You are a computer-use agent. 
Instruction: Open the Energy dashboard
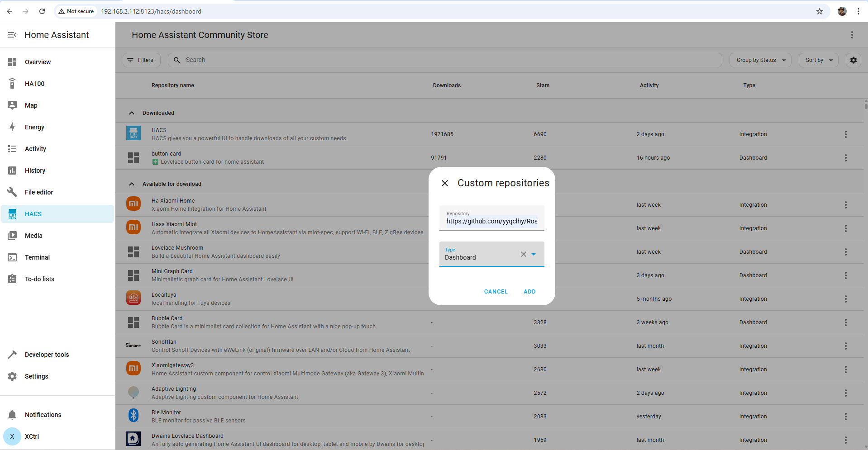(x=57, y=127)
